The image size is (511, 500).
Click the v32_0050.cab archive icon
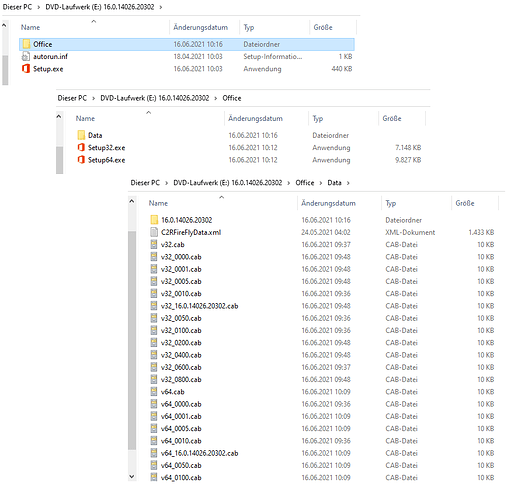pos(154,318)
